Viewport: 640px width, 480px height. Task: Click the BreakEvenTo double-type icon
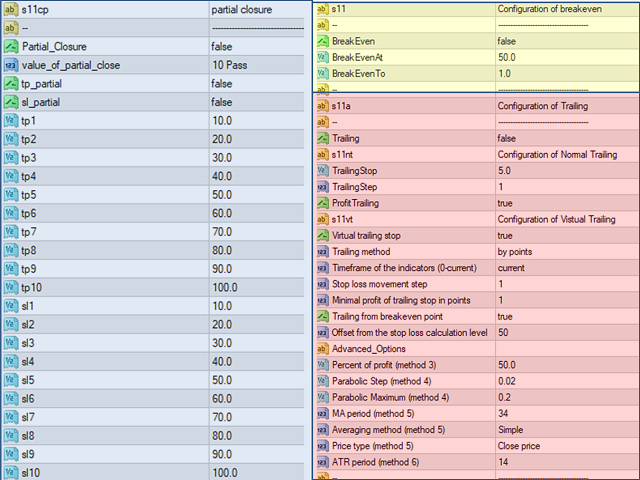point(323,73)
